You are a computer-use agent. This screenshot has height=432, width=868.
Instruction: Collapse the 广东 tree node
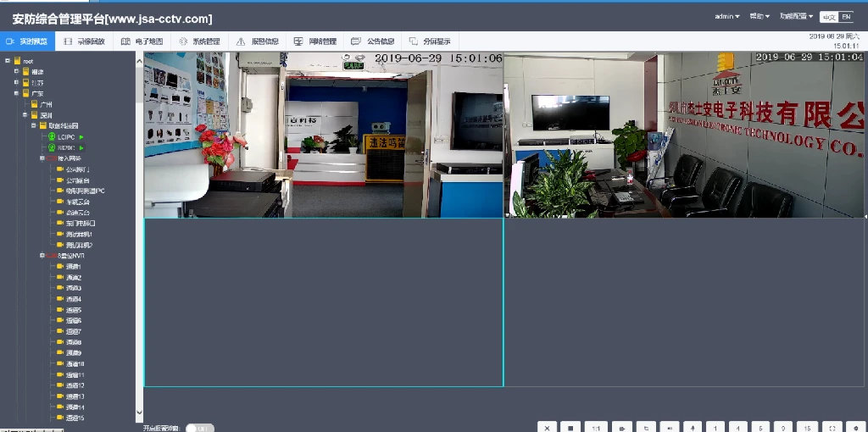[15, 93]
